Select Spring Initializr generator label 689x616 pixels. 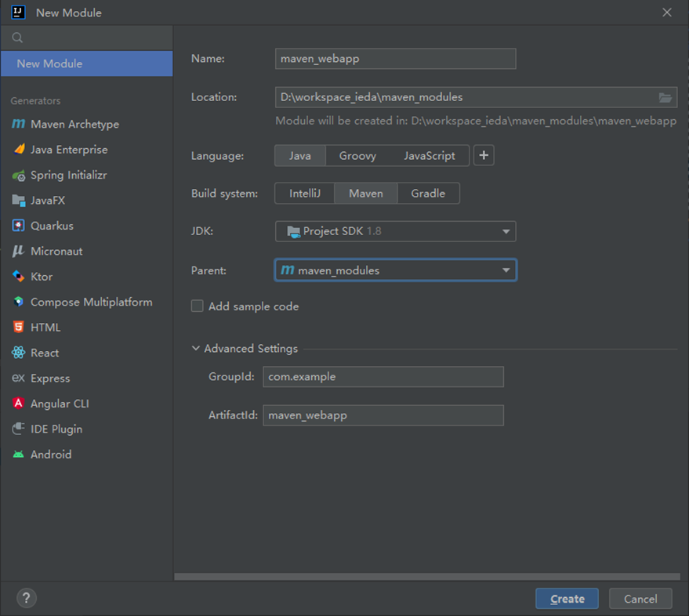pos(68,176)
